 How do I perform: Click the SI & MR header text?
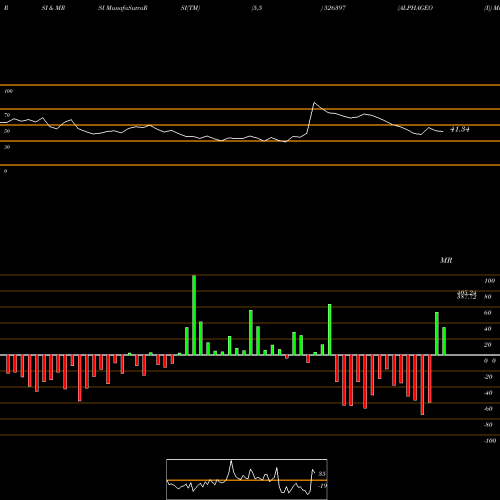click(x=53, y=8)
